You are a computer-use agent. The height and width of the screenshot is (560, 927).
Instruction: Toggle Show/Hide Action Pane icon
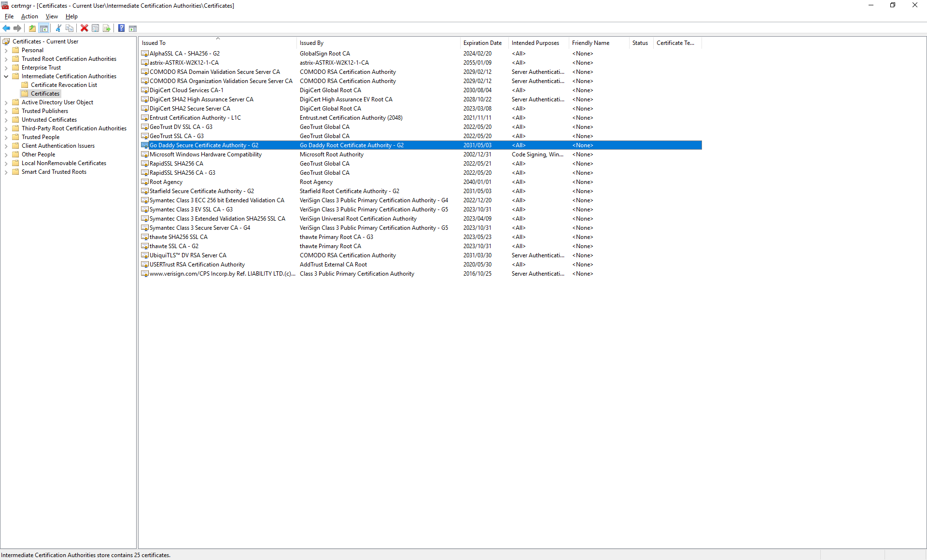133,28
